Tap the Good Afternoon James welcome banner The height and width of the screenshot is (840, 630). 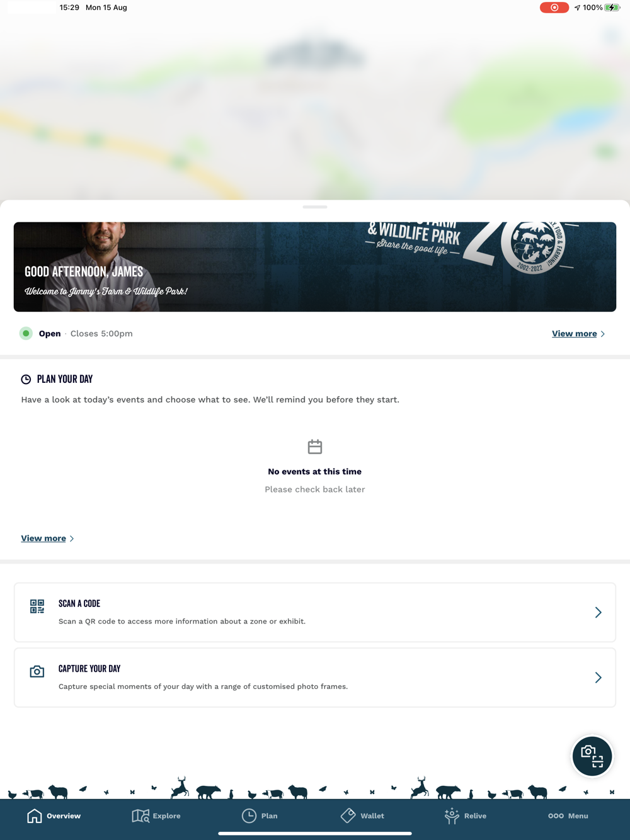pos(315,267)
